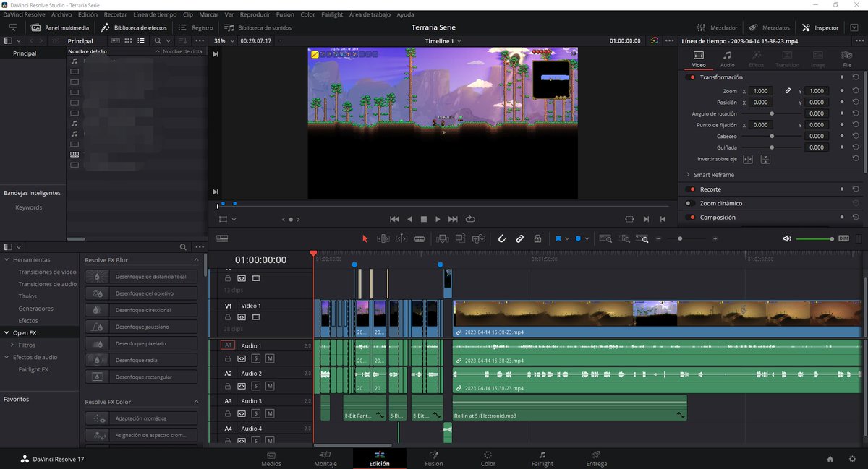This screenshot has width=868, height=469.
Task: Switch Inspector to Video tab
Action: [x=699, y=59]
